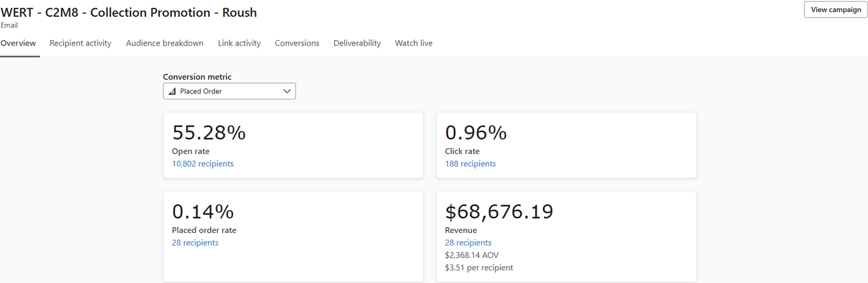Open the 10,802 recipients open rate link

point(202,164)
